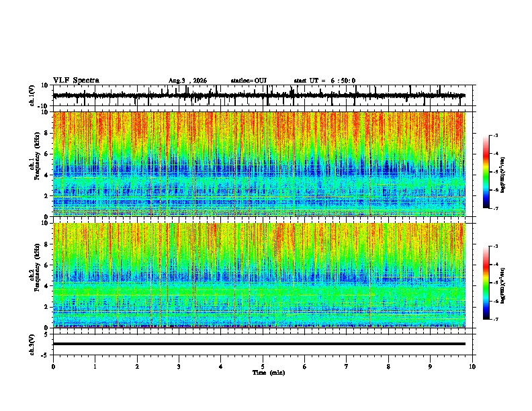This screenshot has width=532, height=411.
Task: Click the "6" tick on the time axis
Action: 305,367
